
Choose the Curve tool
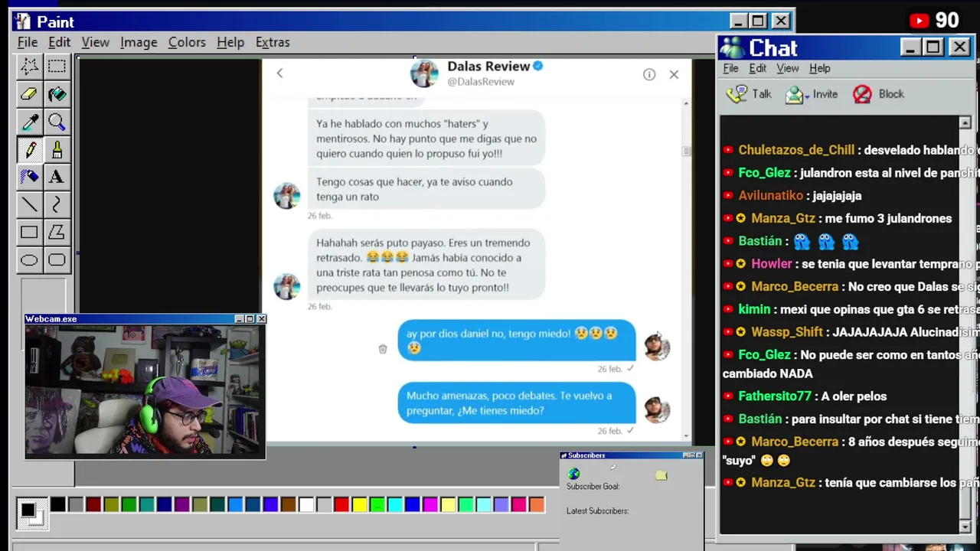57,204
